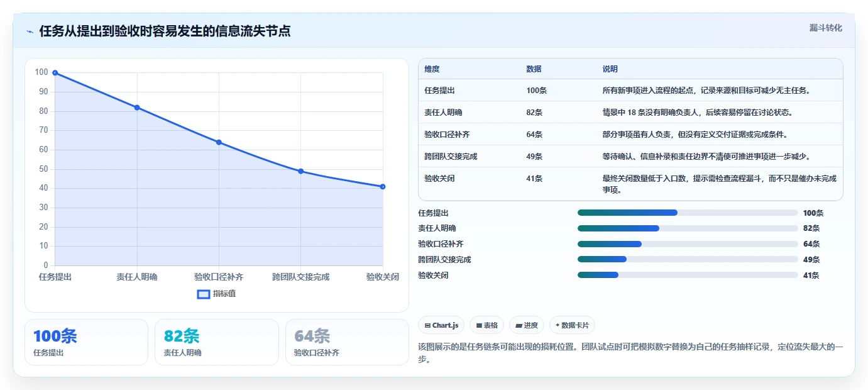Screen dimensions: 868x390
Task: Click the 验收关闭 x-axis label on chart
Action: [x=383, y=277]
